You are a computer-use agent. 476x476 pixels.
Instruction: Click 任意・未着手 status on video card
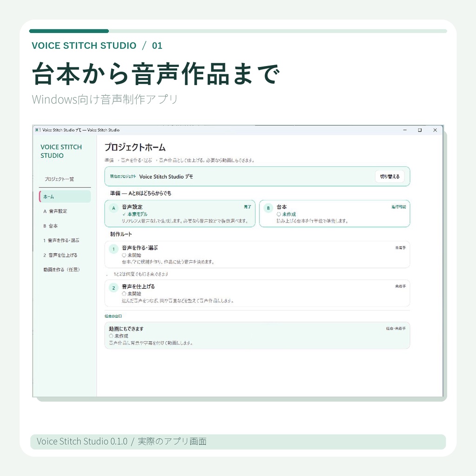point(396,329)
